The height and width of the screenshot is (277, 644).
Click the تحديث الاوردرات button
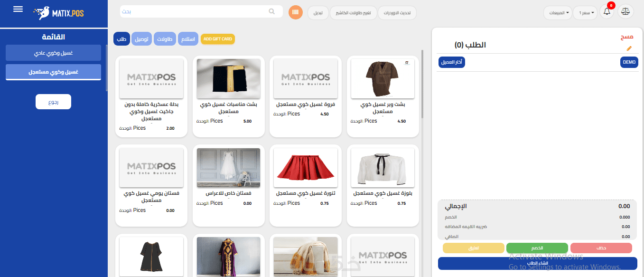pyautogui.click(x=397, y=13)
